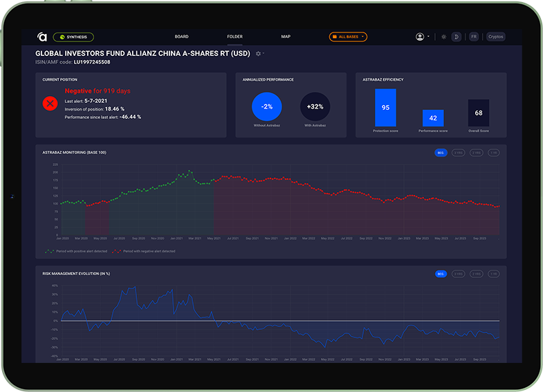The width and height of the screenshot is (543, 392).
Task: Open the Synthesis view button
Action: pyautogui.click(x=73, y=37)
